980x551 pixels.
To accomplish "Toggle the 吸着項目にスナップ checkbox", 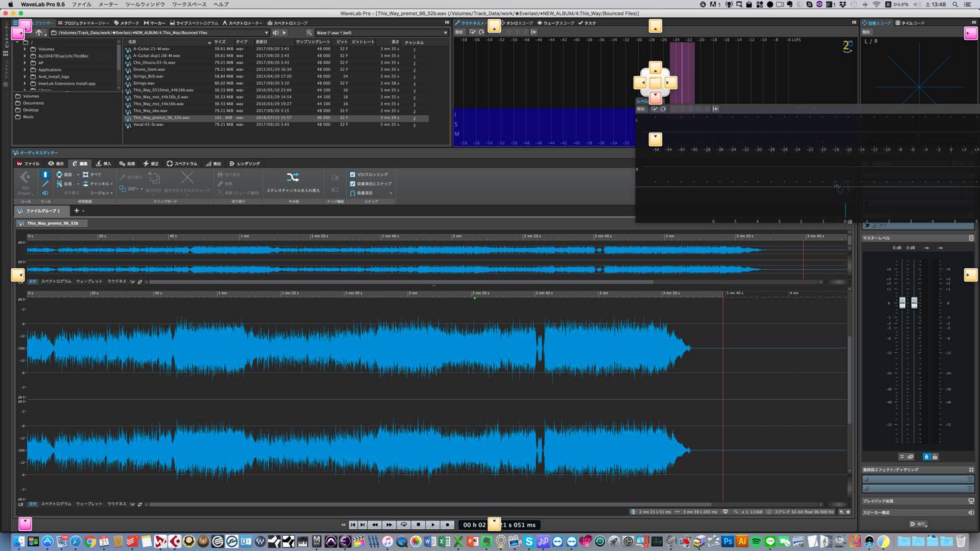I will tap(353, 183).
